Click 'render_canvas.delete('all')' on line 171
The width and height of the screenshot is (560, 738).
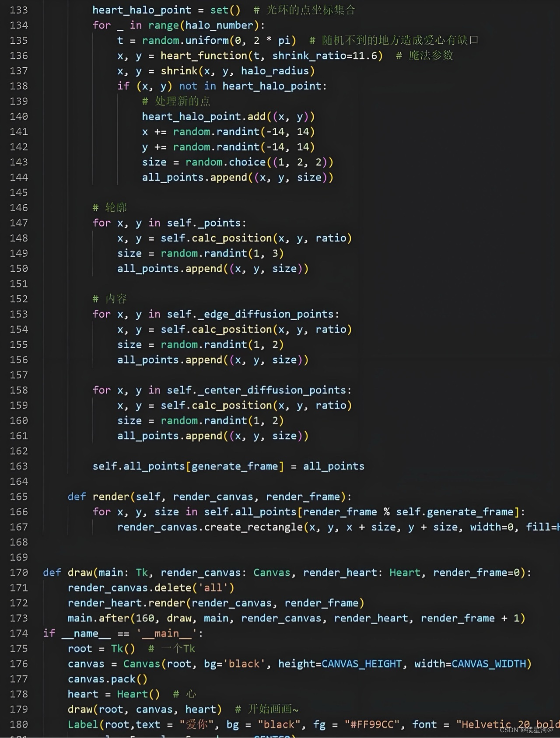151,588
